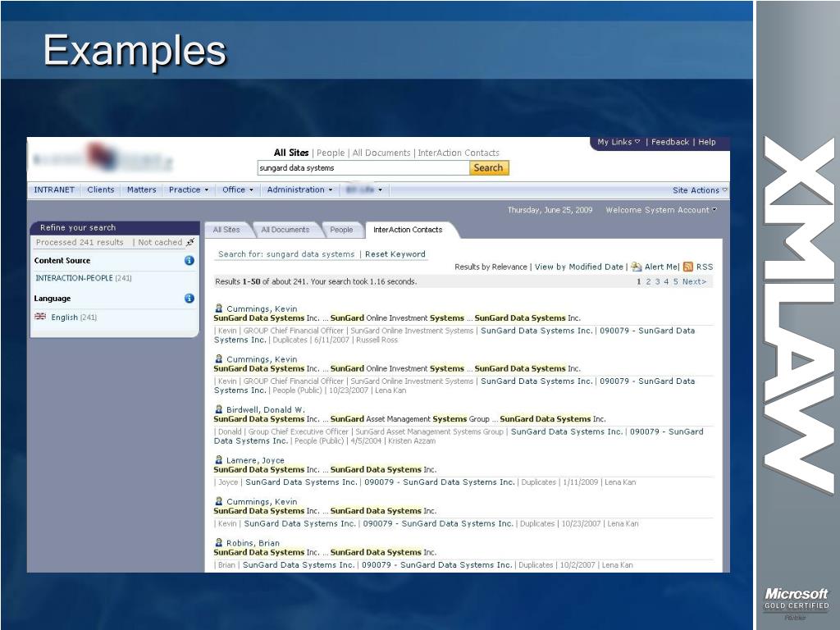Open the My Links dropdown
This screenshot has width=840, height=630.
619,142
